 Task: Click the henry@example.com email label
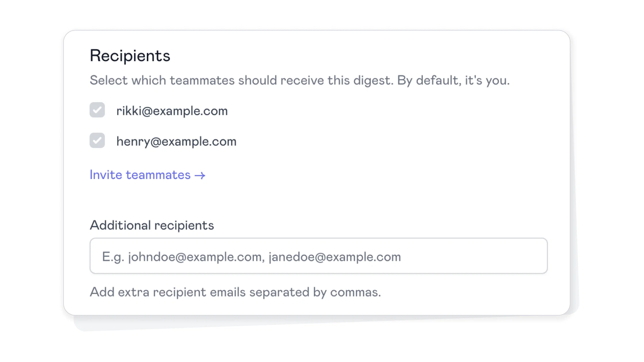[176, 141]
